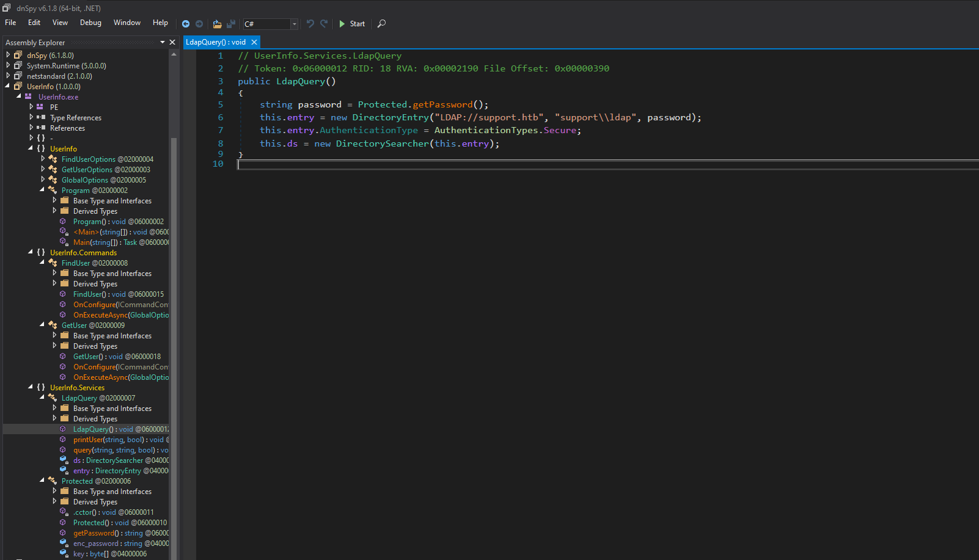
Task: Expand the FindUserOptions class node
Action: pyautogui.click(x=43, y=159)
